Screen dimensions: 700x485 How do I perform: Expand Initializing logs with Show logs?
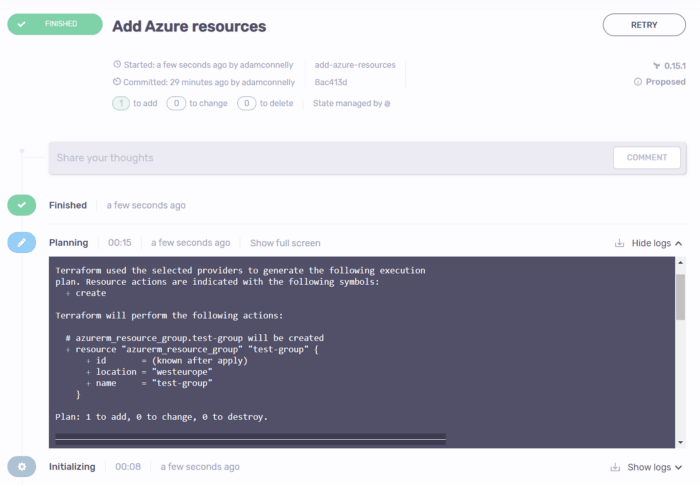654,467
